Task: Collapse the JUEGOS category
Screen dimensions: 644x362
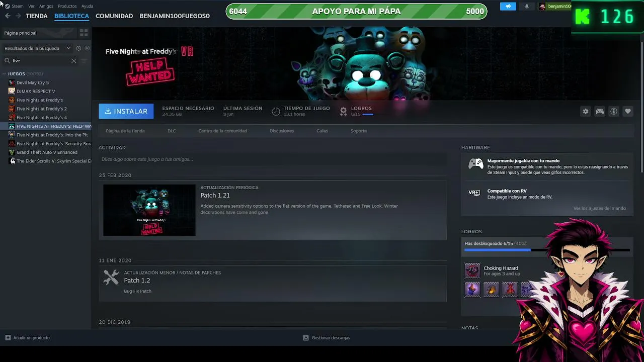Action: coord(5,74)
